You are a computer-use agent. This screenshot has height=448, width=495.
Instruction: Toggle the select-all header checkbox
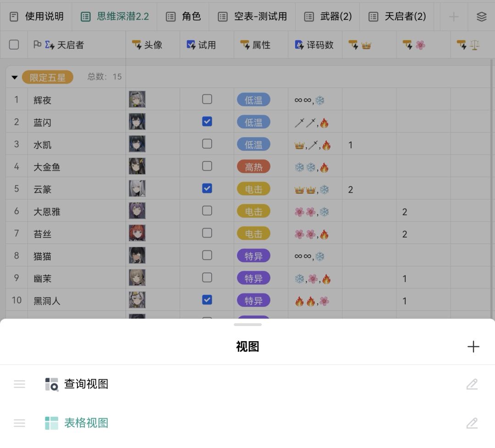[14, 45]
